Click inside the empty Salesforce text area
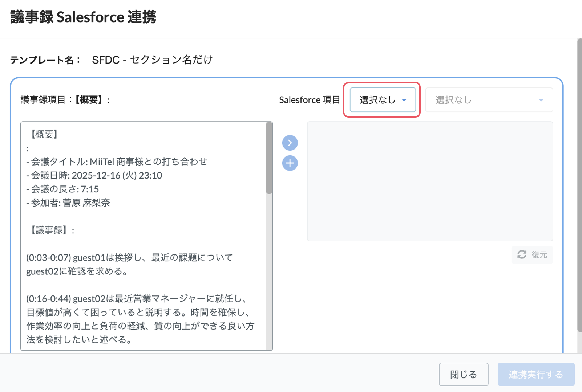This screenshot has height=392, width=582. click(430, 181)
